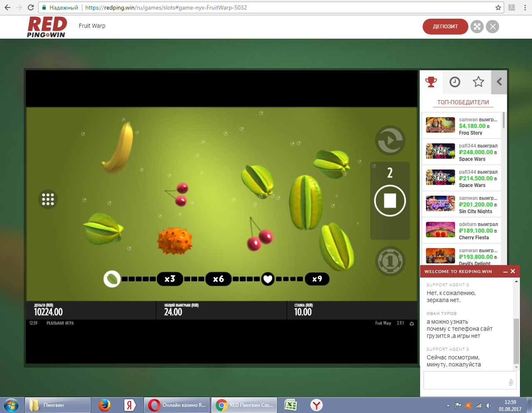The height and width of the screenshot is (413, 532).
Task: Click the winners list scrollbar
Action: click(504, 120)
